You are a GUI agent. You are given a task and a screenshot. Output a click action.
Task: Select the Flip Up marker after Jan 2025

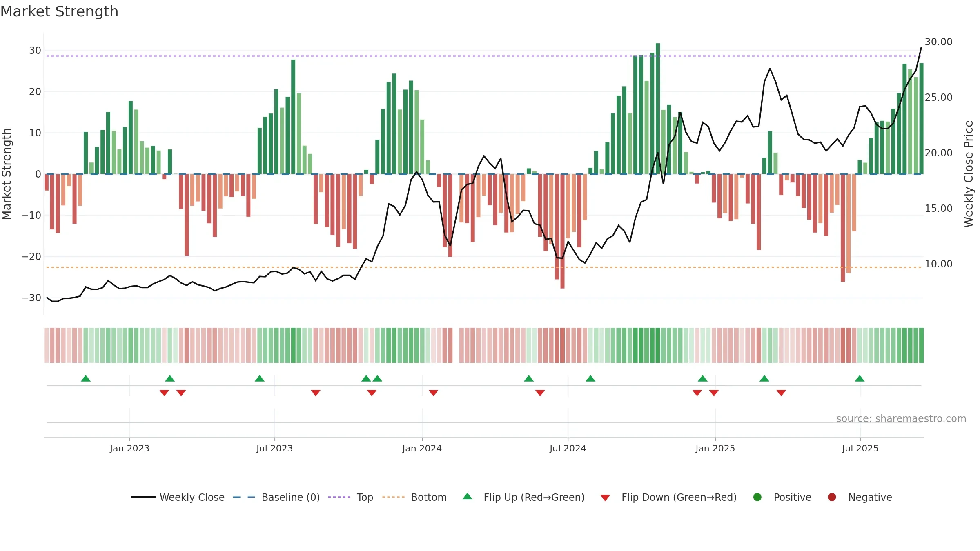coord(764,378)
